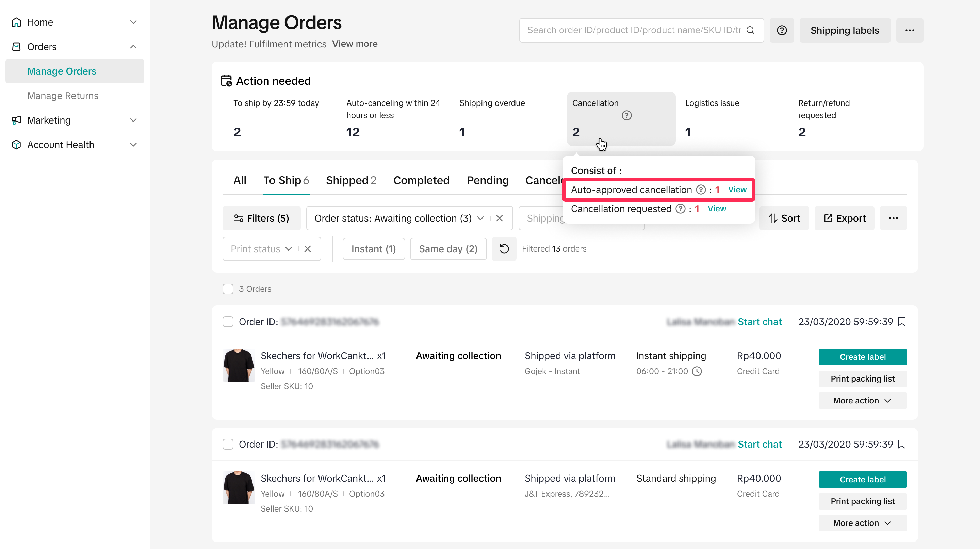Click the first order's product thumbnail
Screen dimensions: 980x549
tap(239, 365)
